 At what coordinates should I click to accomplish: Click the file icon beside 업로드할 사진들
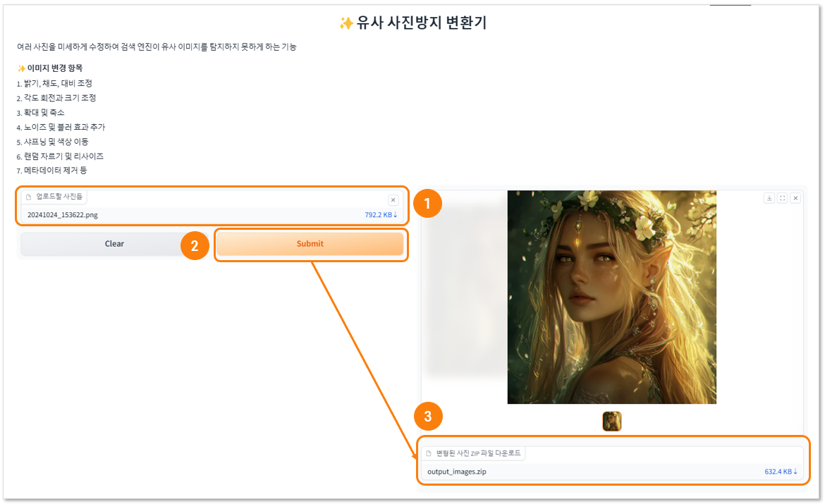pos(28,197)
